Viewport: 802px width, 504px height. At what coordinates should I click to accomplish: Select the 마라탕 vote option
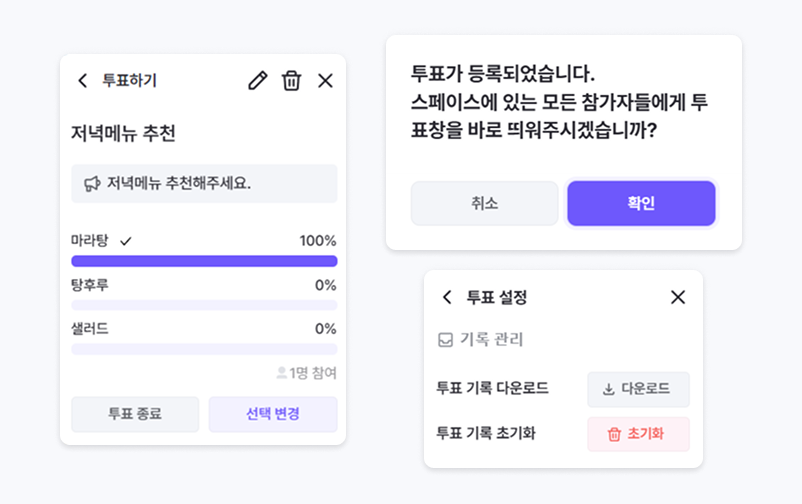tap(89, 241)
